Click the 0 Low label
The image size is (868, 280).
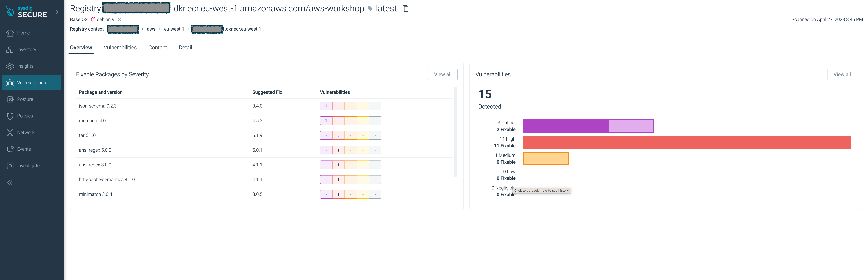[x=509, y=172]
